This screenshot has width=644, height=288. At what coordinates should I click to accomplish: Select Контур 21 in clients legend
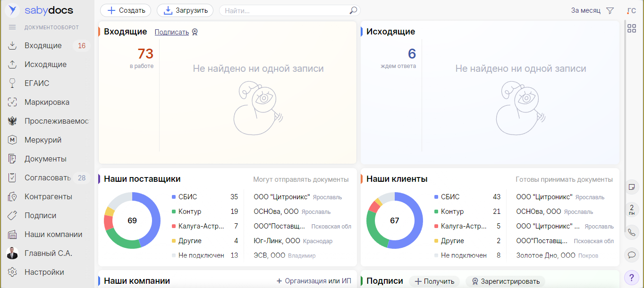pyautogui.click(x=467, y=212)
